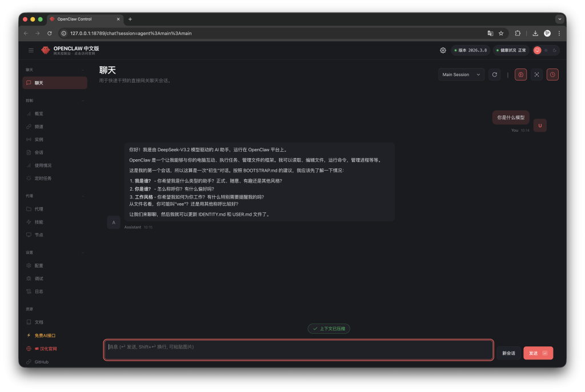
Task: Switch to dark theme with the moon toggle
Action: (x=554, y=50)
